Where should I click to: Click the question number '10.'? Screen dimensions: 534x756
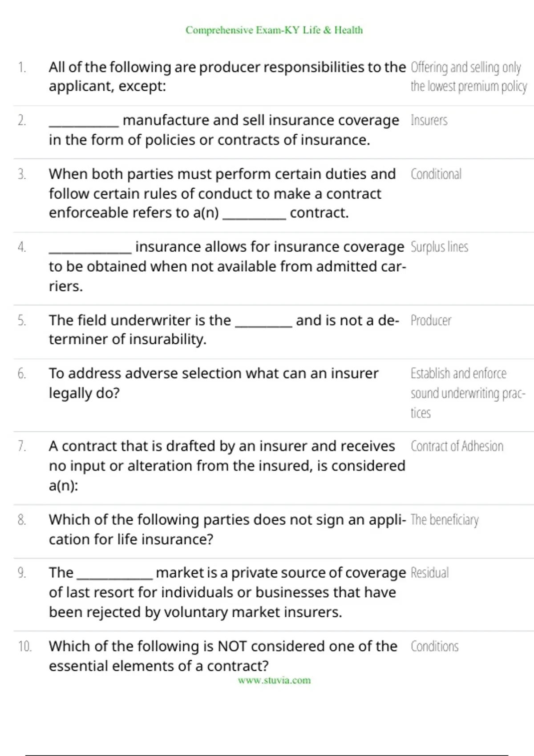(x=24, y=646)
